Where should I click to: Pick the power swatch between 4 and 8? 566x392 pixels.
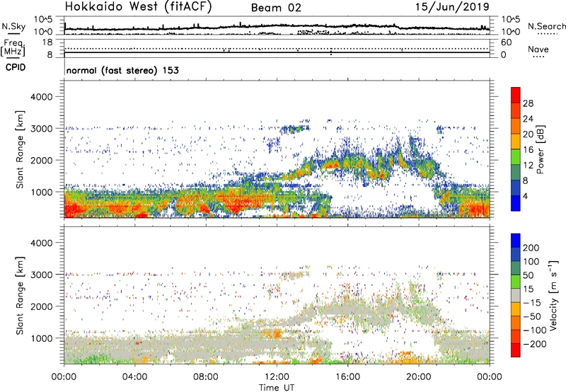(516, 188)
